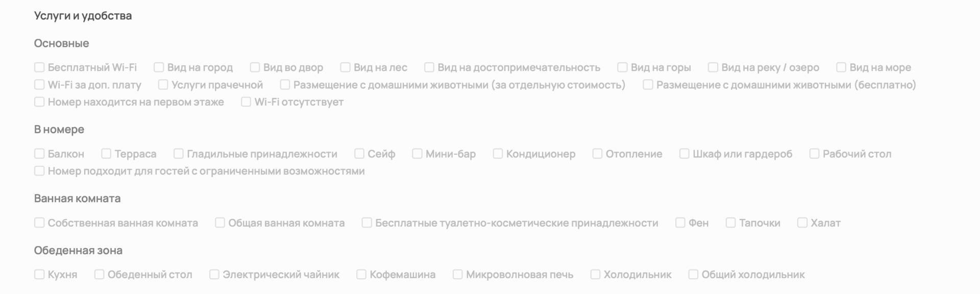980x294 pixels.
Task: Select Вид на горы checkbox
Action: (622, 67)
